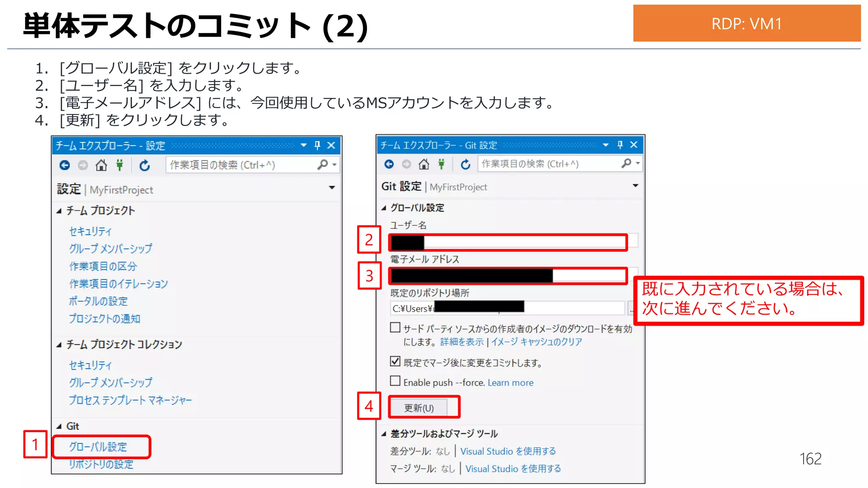868x488 pixels.
Task: Click the forward arrow in the Settings panel toolbar
Action: point(83,165)
